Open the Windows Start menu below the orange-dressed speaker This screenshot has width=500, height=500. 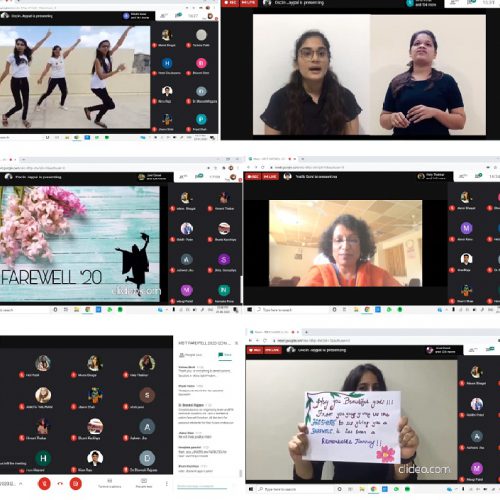coord(249,310)
